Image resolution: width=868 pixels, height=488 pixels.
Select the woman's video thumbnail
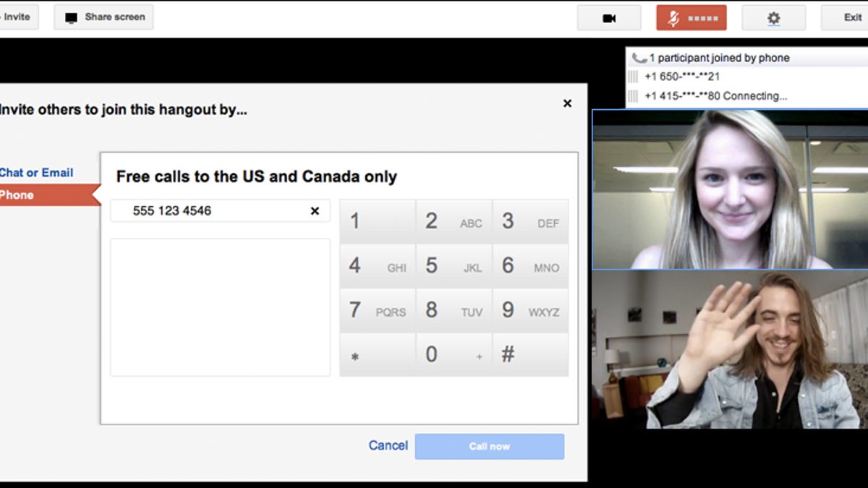tap(730, 189)
